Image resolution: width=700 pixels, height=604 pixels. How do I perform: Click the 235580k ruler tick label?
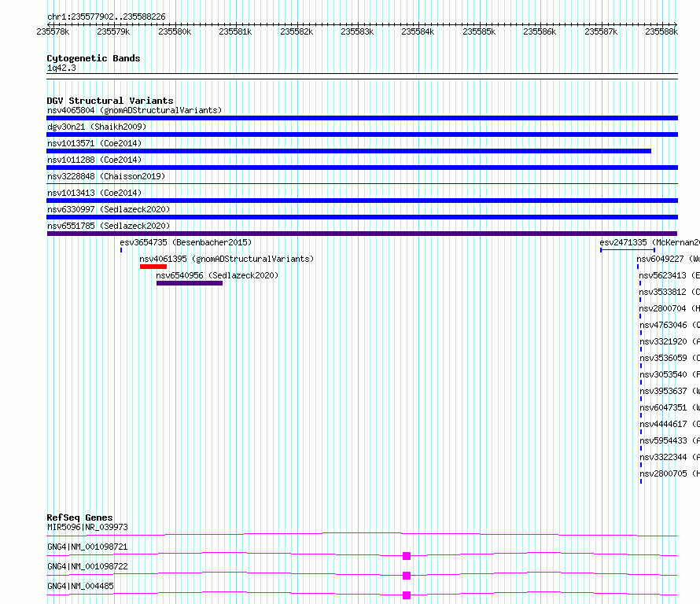[175, 32]
